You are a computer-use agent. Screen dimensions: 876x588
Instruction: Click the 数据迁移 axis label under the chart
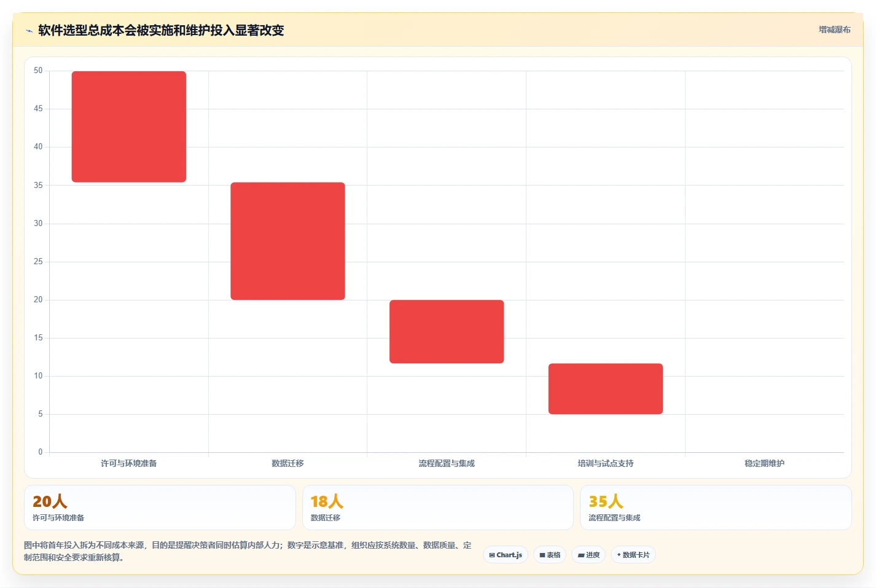(x=287, y=463)
